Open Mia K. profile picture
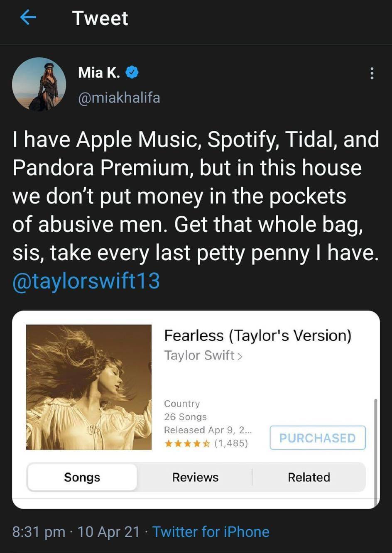Image resolution: width=392 pixels, height=553 pixels. tap(39, 84)
